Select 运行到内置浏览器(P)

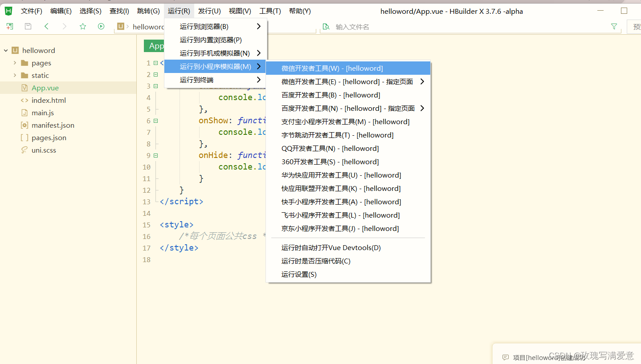point(215,40)
